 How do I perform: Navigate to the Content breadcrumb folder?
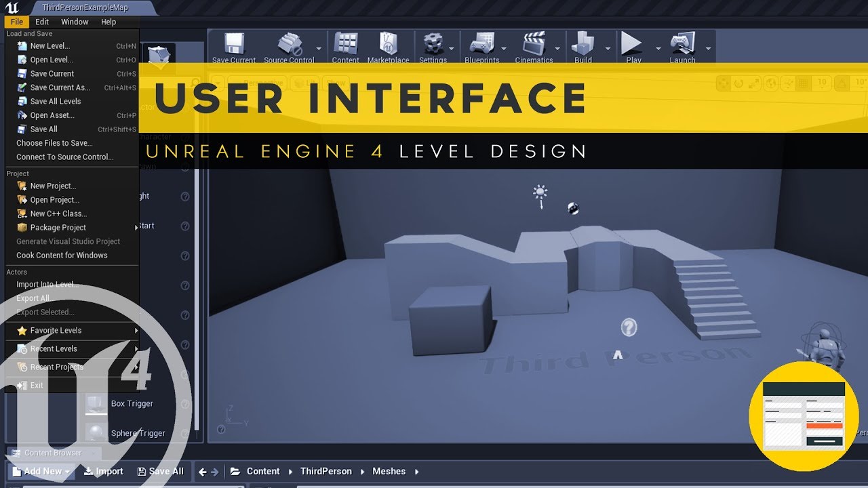(x=263, y=472)
